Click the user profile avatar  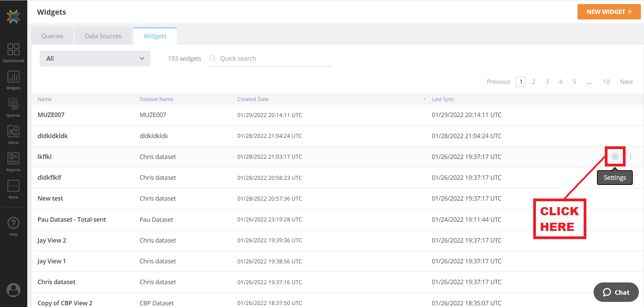point(13,290)
